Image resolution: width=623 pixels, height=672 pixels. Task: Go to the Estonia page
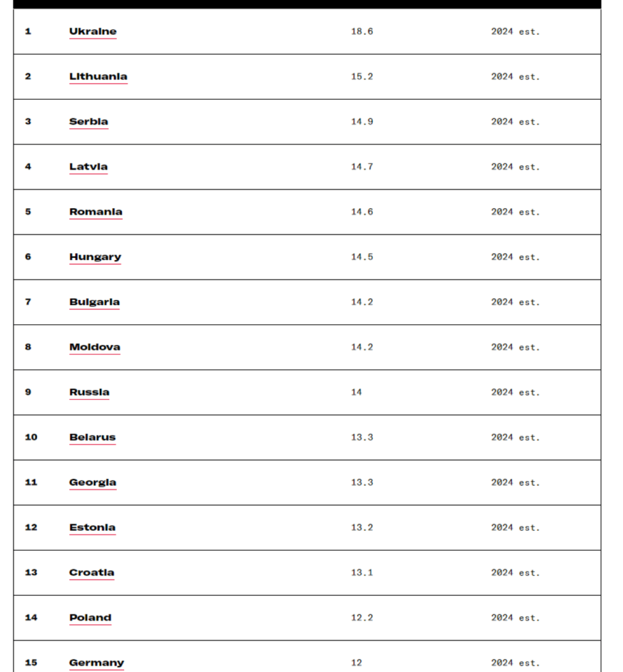coord(93,528)
